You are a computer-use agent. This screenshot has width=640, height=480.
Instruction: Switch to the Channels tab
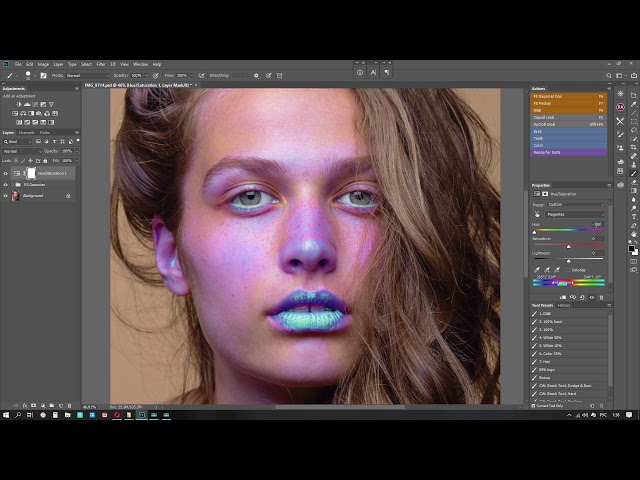click(27, 133)
